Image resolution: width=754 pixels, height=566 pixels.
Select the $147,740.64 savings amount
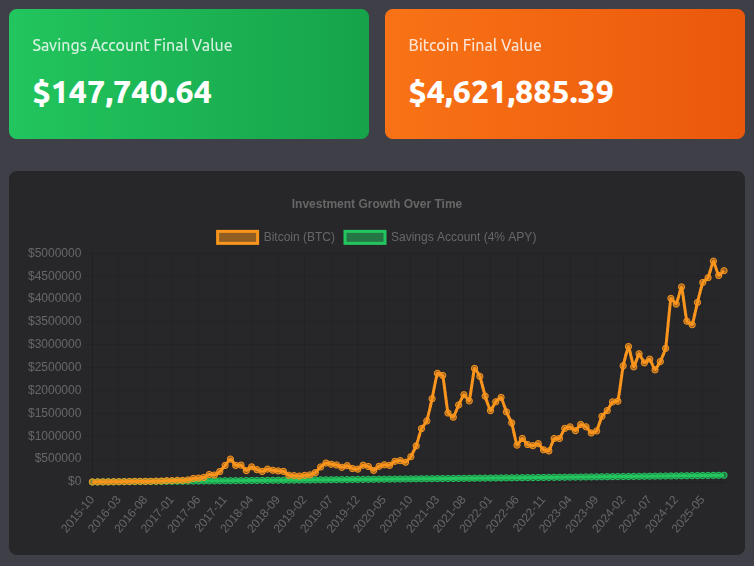[122, 92]
